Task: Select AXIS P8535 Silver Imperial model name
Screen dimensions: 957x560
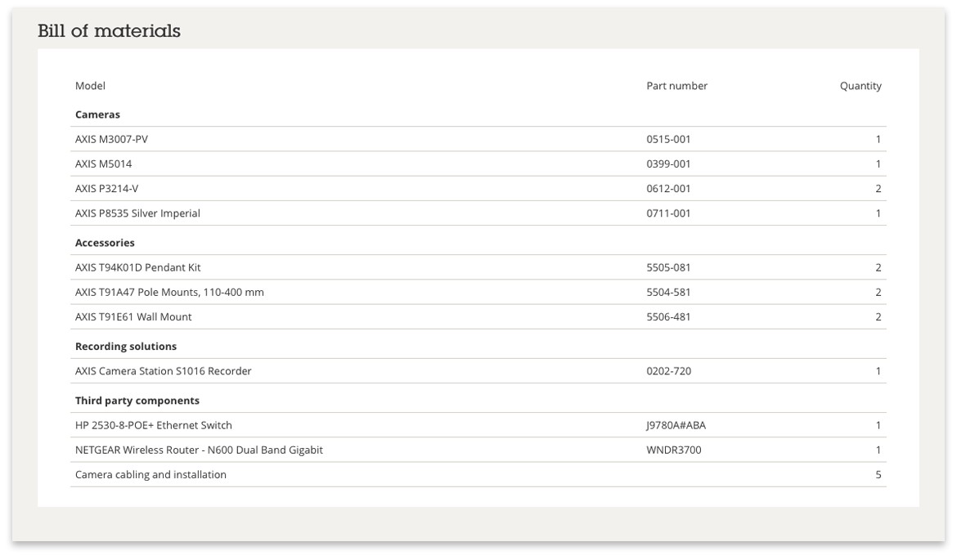Action: [x=138, y=213]
